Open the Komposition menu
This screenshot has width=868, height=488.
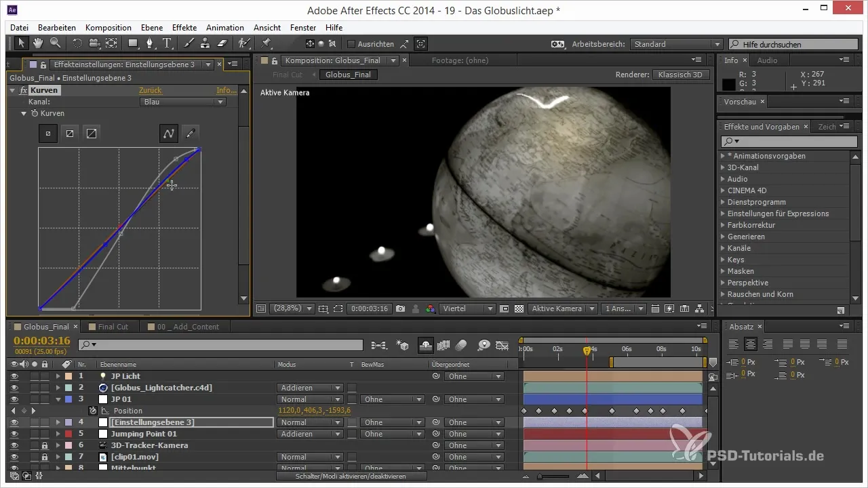click(x=108, y=28)
